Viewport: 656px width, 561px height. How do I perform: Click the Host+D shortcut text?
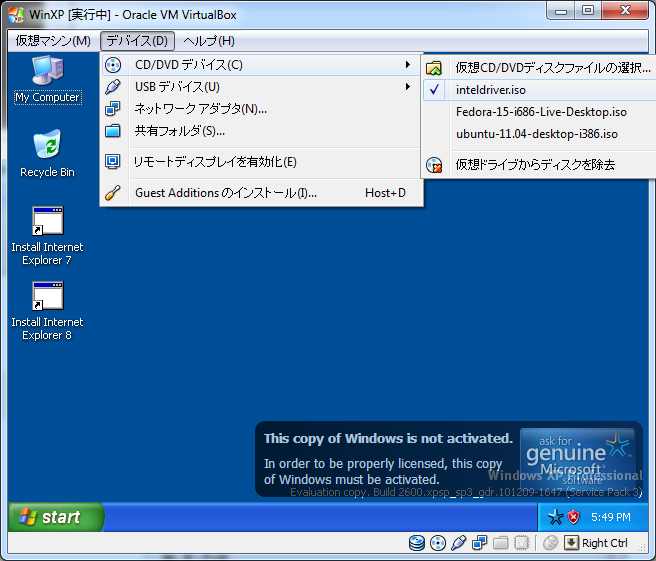point(385,193)
